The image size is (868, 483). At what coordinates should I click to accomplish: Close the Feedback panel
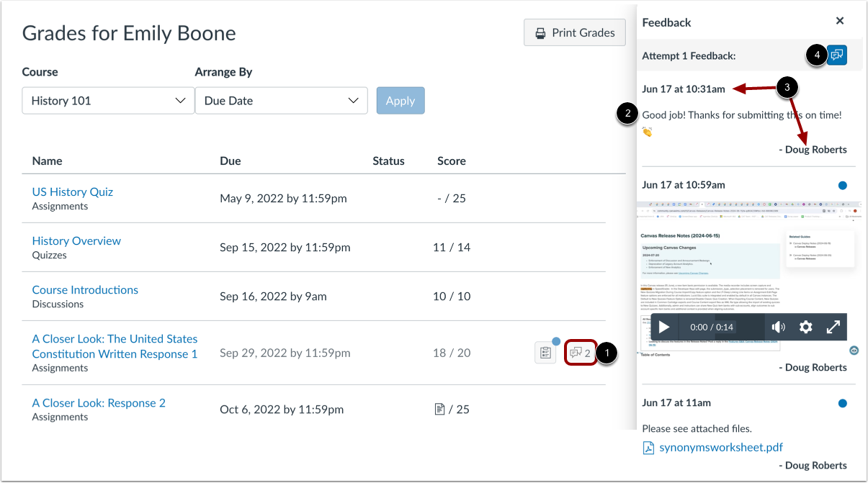tap(839, 20)
